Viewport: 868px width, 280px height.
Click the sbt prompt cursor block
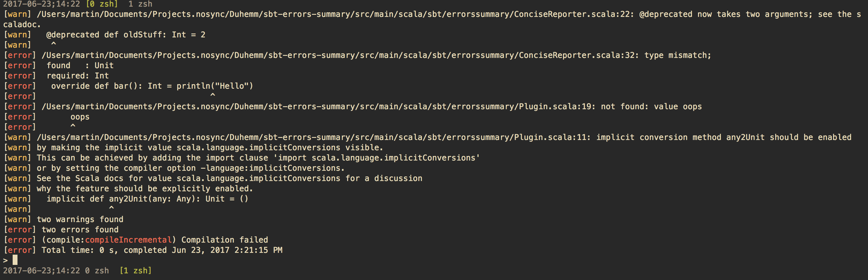click(15, 260)
